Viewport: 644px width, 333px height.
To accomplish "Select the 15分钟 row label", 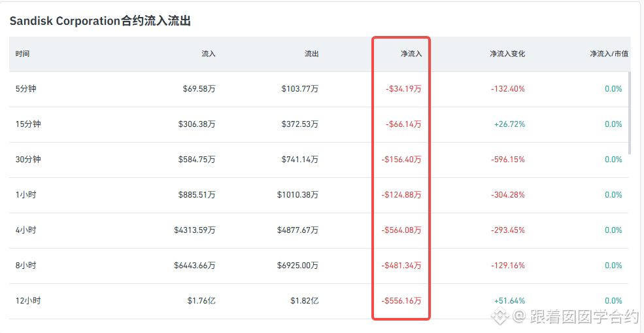I will [28, 124].
